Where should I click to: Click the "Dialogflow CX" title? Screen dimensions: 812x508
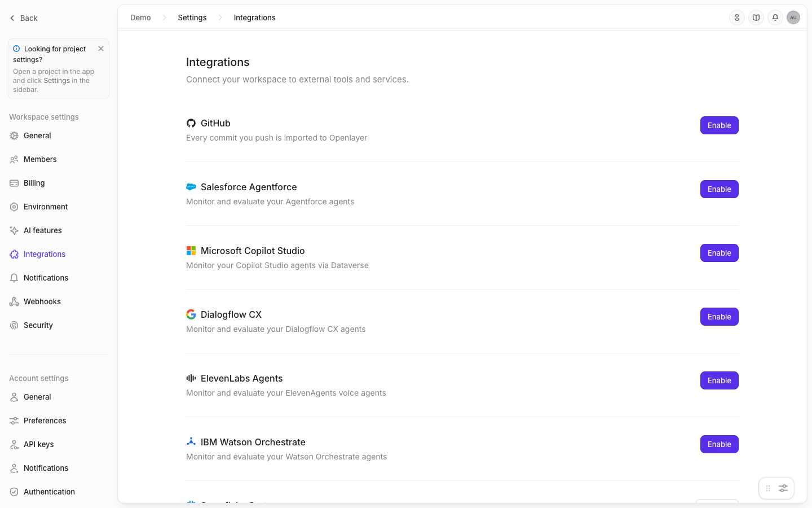(231, 314)
